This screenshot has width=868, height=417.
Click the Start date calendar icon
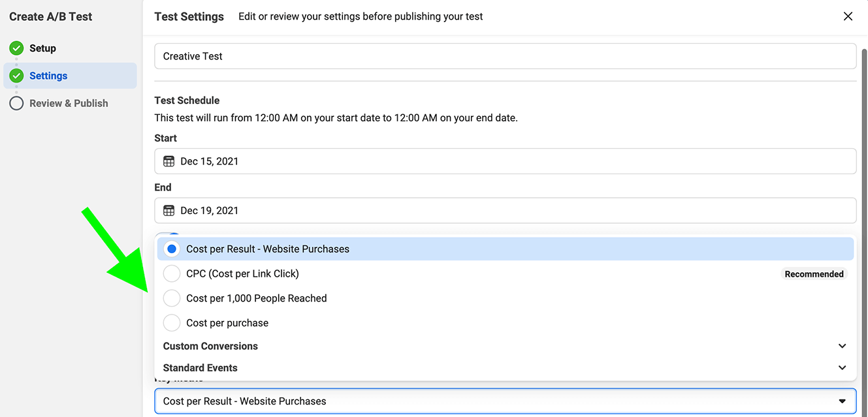click(169, 161)
